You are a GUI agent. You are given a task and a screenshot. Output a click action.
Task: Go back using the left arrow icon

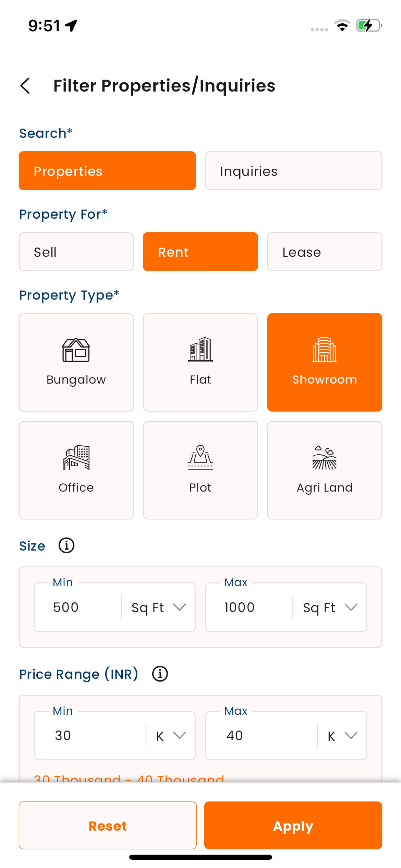click(25, 86)
